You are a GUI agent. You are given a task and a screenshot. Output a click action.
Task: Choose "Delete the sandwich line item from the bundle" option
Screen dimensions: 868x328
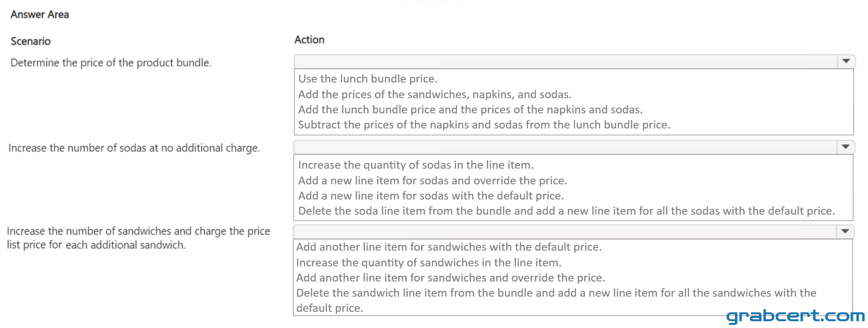[556, 300]
